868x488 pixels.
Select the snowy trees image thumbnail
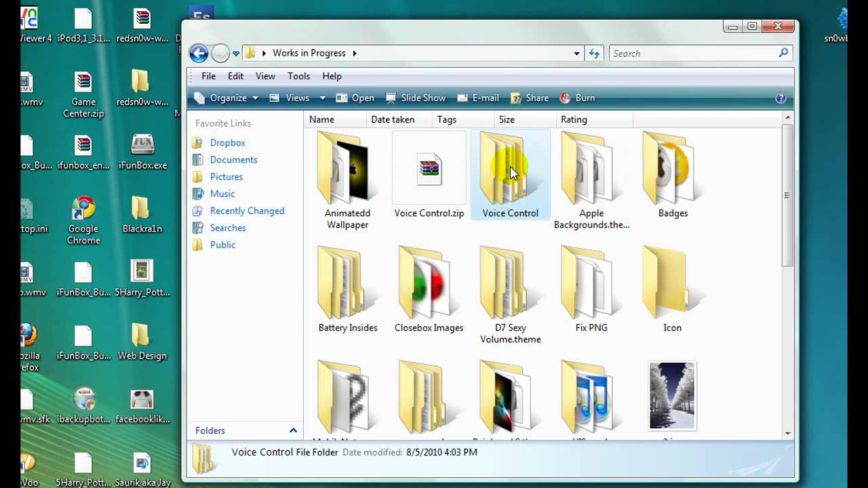tap(672, 395)
